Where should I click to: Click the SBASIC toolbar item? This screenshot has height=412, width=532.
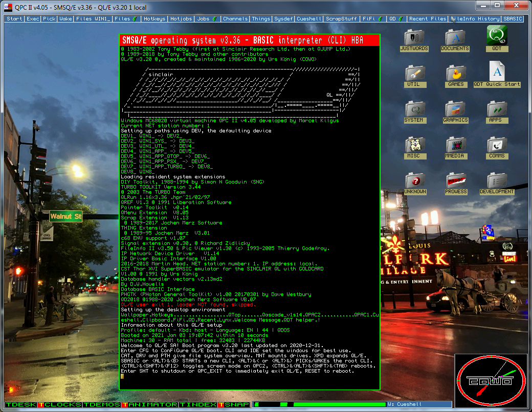(x=513, y=19)
